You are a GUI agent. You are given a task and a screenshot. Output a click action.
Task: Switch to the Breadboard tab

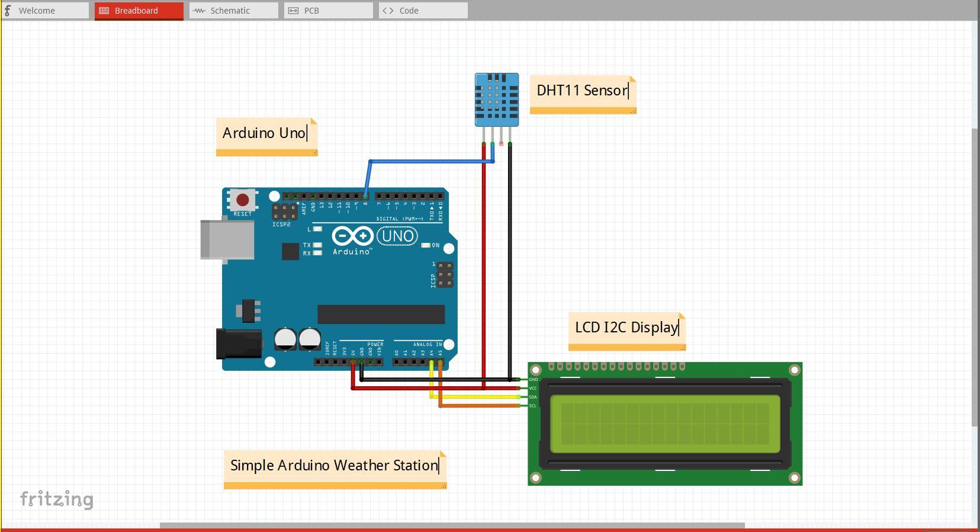(x=139, y=11)
